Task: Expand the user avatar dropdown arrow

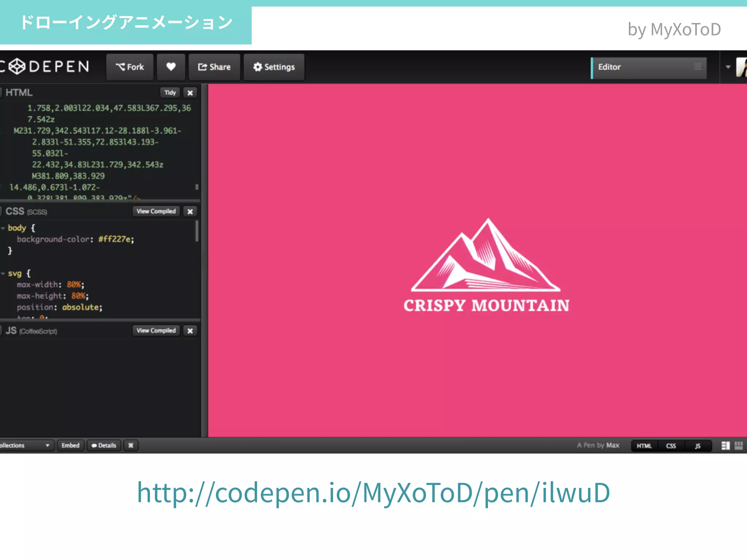Action: [x=728, y=67]
